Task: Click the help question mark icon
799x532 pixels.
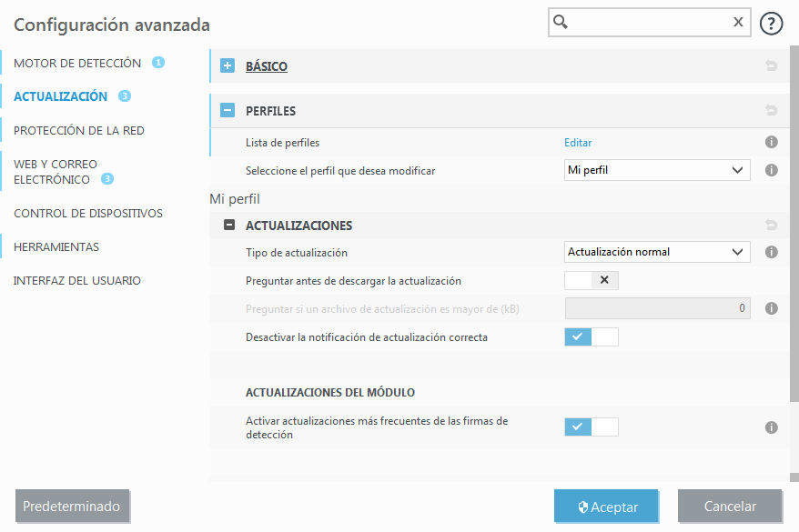Action: 771,24
